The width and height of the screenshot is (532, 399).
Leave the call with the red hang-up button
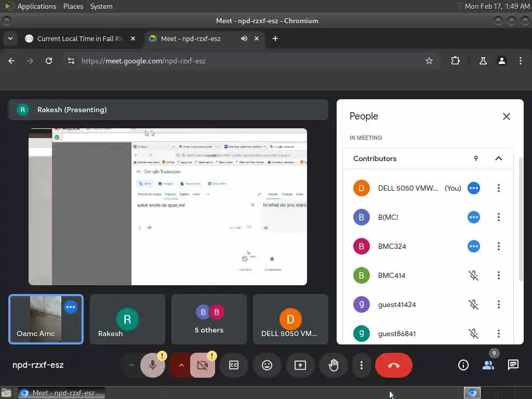tap(394, 365)
